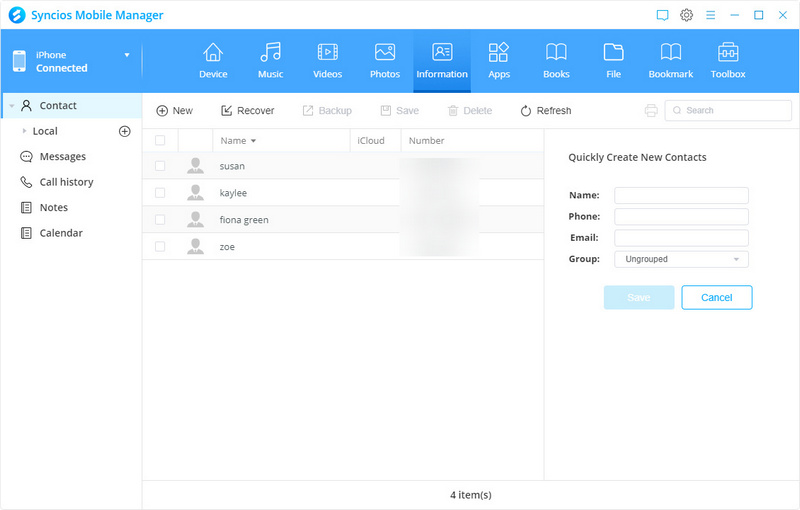Collapse the Contact tree arrow
The height and width of the screenshot is (510, 800).
point(12,106)
